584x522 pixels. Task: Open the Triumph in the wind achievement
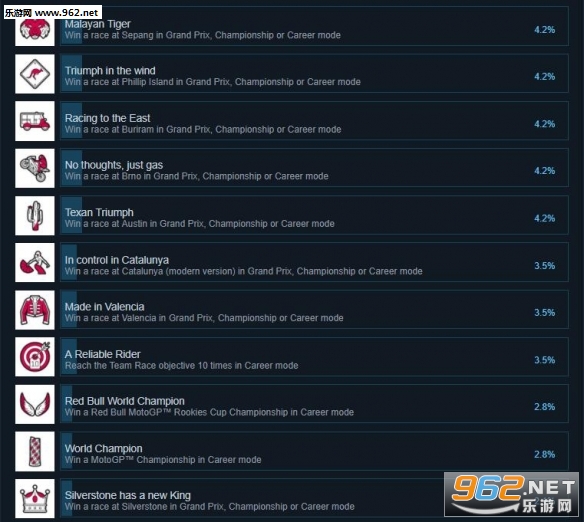tap(314, 74)
